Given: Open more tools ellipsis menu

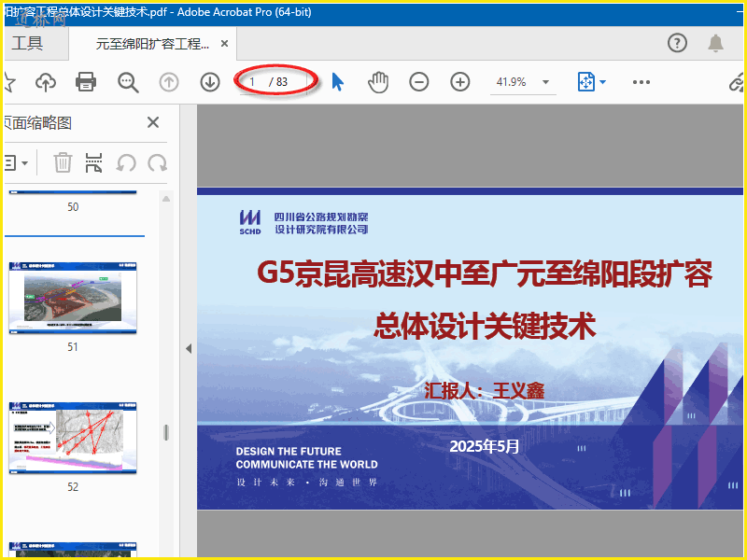Looking at the screenshot, I should coord(641,82).
